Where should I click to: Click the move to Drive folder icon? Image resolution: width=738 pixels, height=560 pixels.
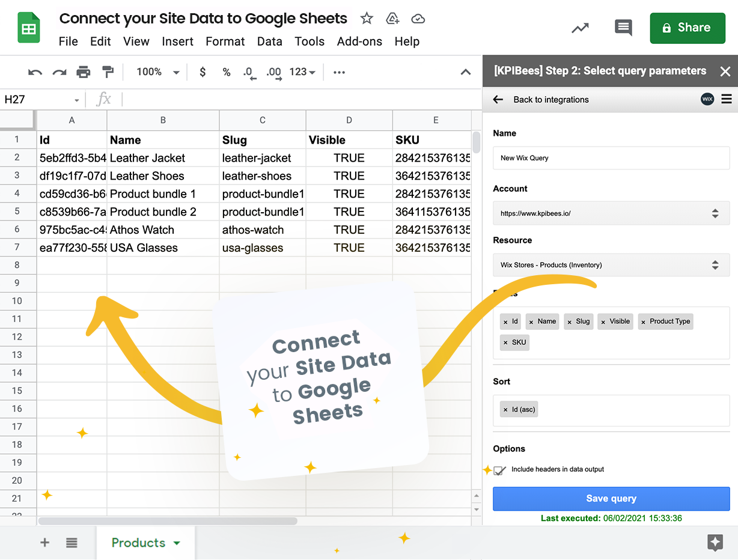[x=392, y=19]
